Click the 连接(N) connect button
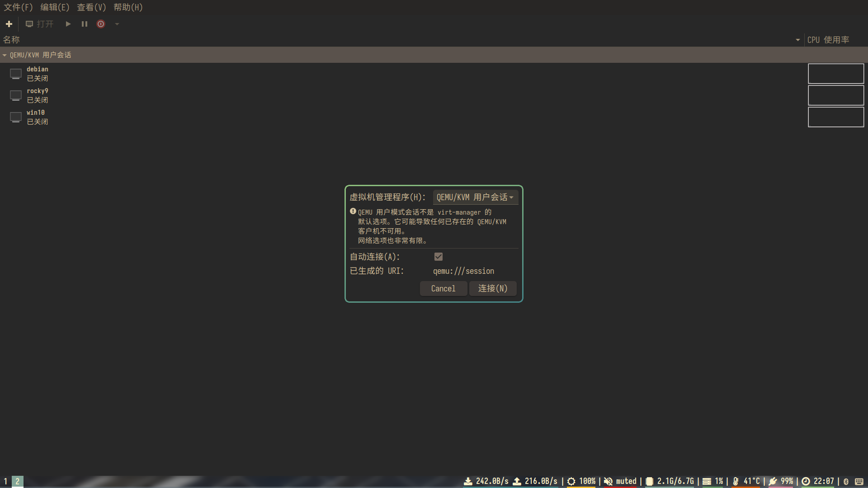 tap(493, 289)
